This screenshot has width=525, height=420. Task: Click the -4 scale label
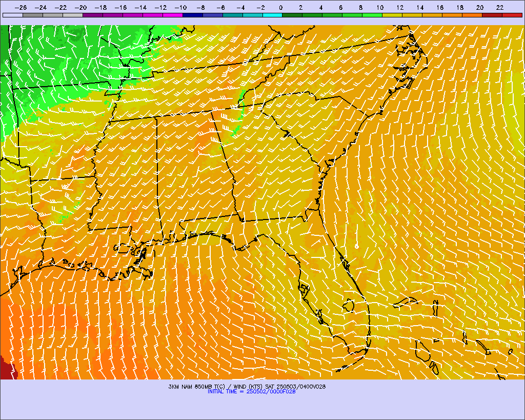(241, 8)
